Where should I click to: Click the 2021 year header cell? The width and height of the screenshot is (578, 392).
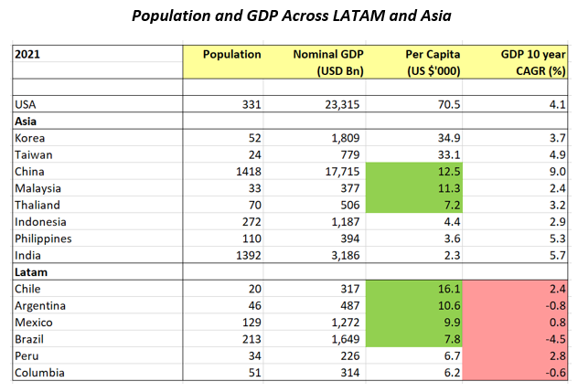click(x=30, y=55)
